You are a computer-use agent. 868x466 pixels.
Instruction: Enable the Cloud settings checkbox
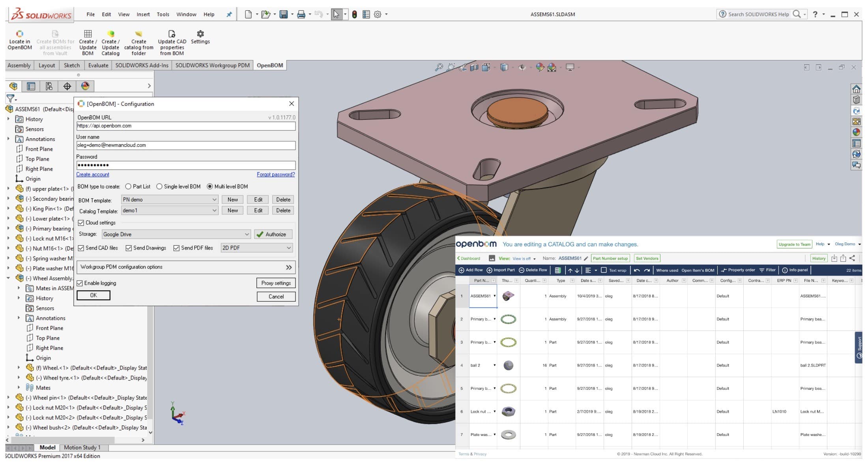click(x=81, y=223)
